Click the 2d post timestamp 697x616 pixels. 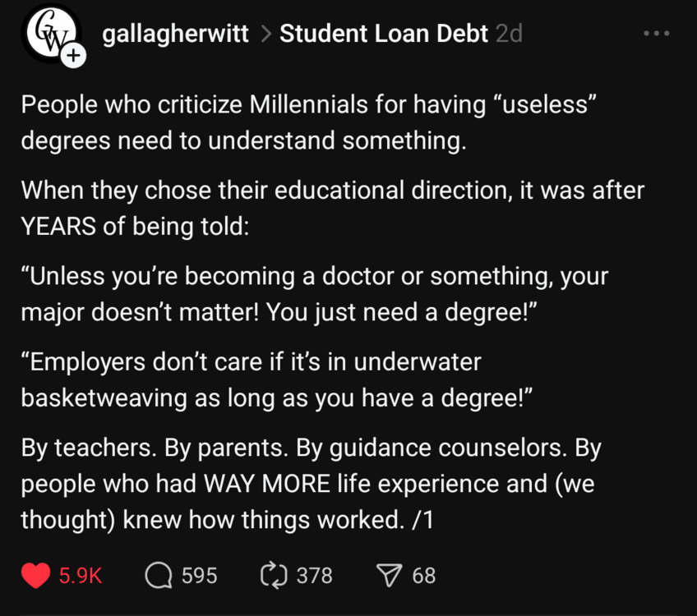click(x=510, y=34)
